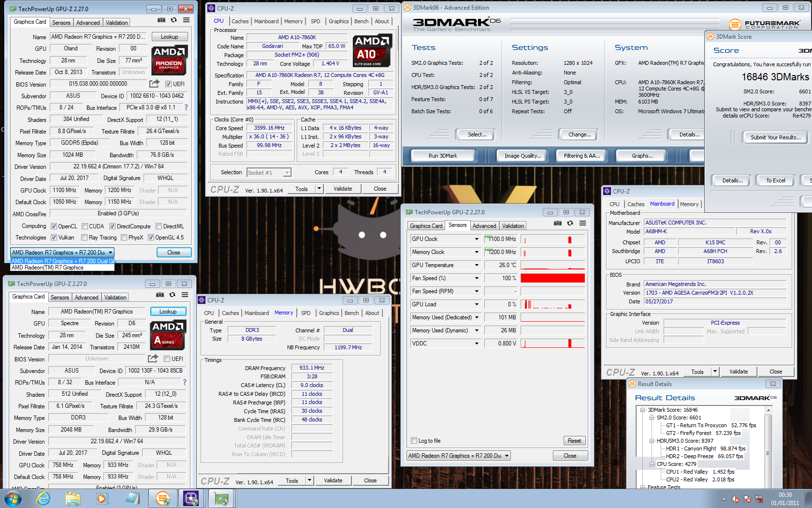Open the Caches tab in top CPU-Z
812x508 pixels.
pyautogui.click(x=240, y=21)
